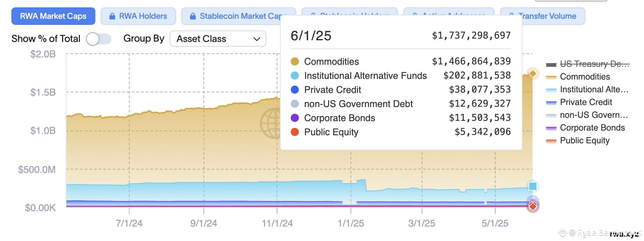This screenshot has height=241, width=644.
Task: Switch to the Transfer Volume tab
Action: (x=543, y=16)
